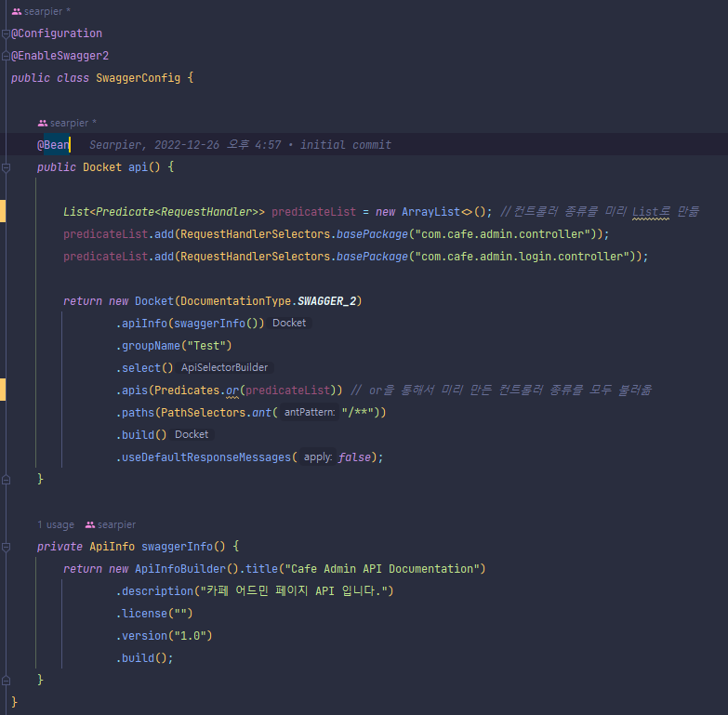
Task: Click the people icon above @Bean annotation
Action: point(43,123)
